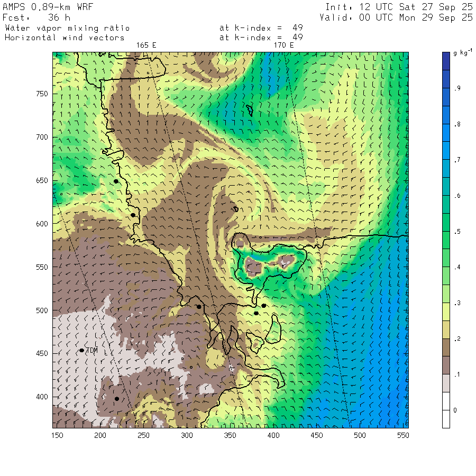Click the '550' y-axis tick label

[x=42, y=267]
